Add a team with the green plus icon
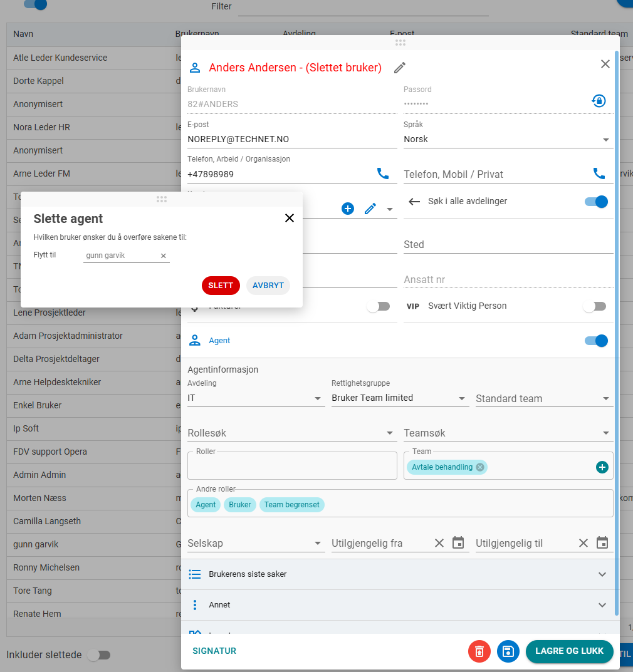The width and height of the screenshot is (633, 672). click(x=602, y=467)
